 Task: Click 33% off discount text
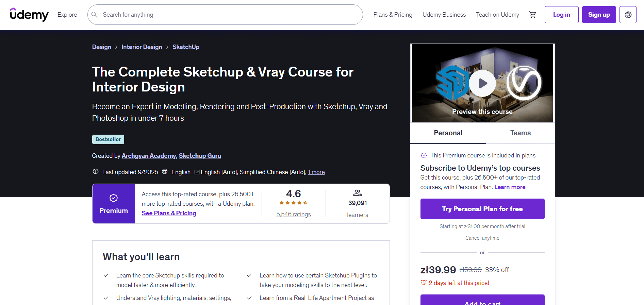(497, 270)
